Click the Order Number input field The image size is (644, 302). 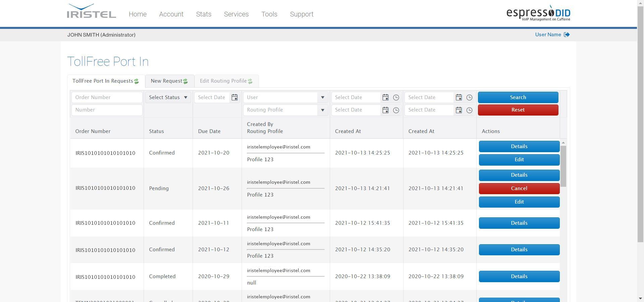(x=107, y=97)
